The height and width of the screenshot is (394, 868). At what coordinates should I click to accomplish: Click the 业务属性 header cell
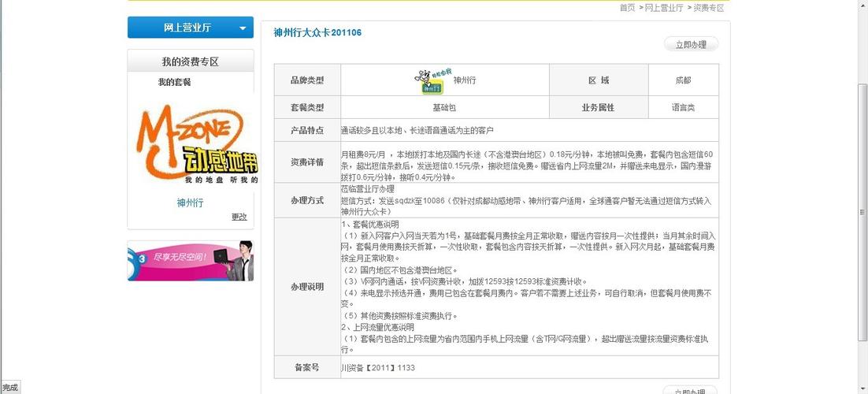(x=599, y=107)
